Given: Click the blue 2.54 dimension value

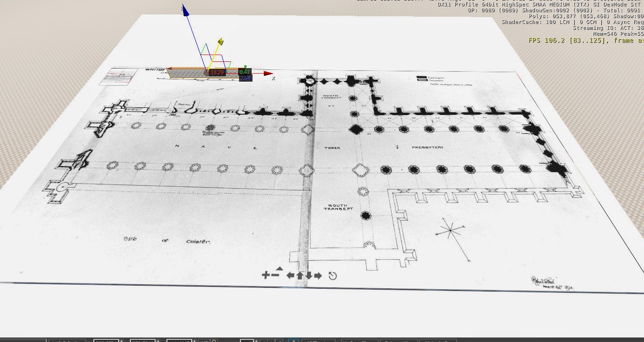Looking at the screenshot, I should pos(245,79).
